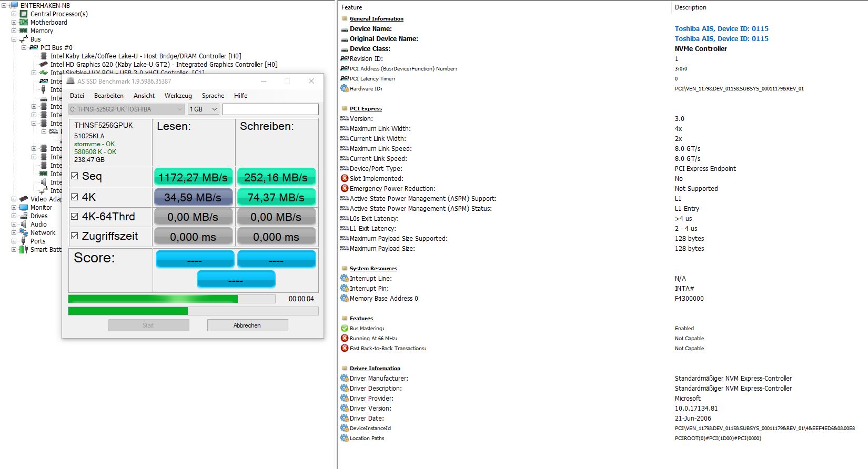Click the green check icon beside Bus Mastering
This screenshot has height=469, width=868.
345,328
